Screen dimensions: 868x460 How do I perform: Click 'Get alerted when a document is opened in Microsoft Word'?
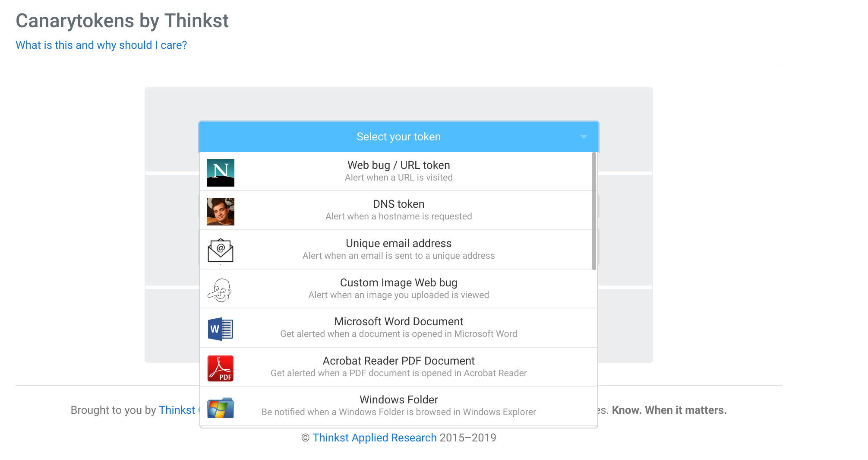[398, 334]
